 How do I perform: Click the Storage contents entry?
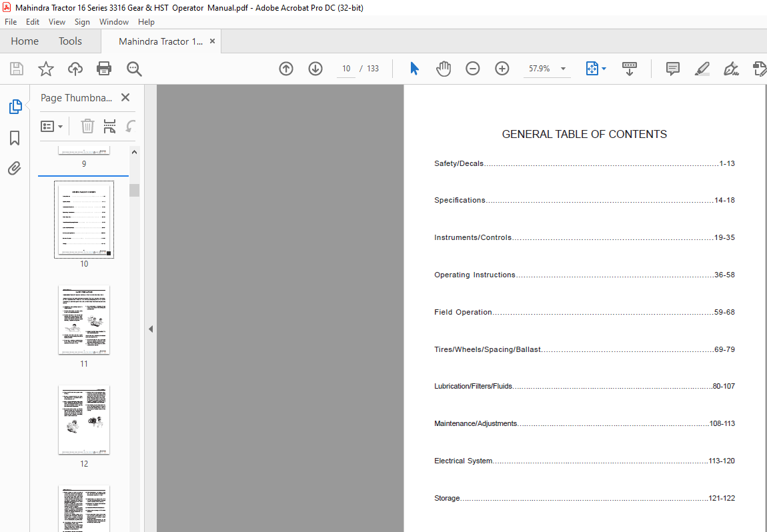pos(584,498)
